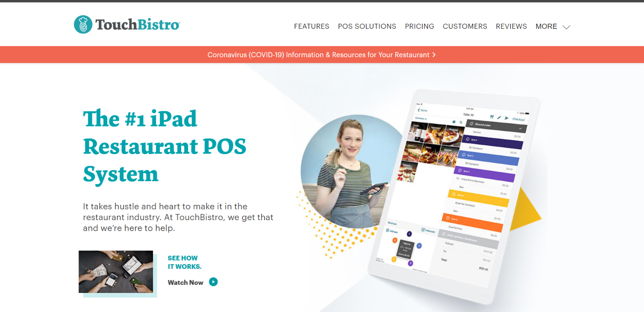Click the payment video thumbnail
Viewport: 644px width, 312px height.
point(116,272)
